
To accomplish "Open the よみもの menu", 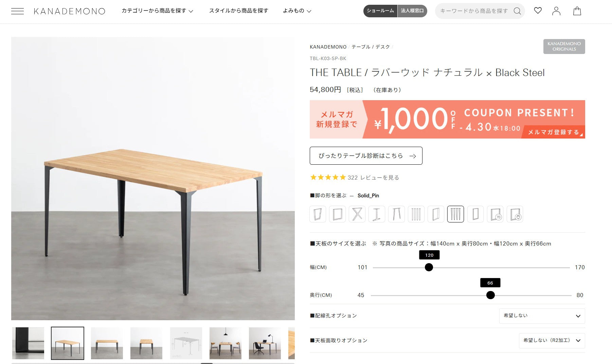I will tap(297, 11).
